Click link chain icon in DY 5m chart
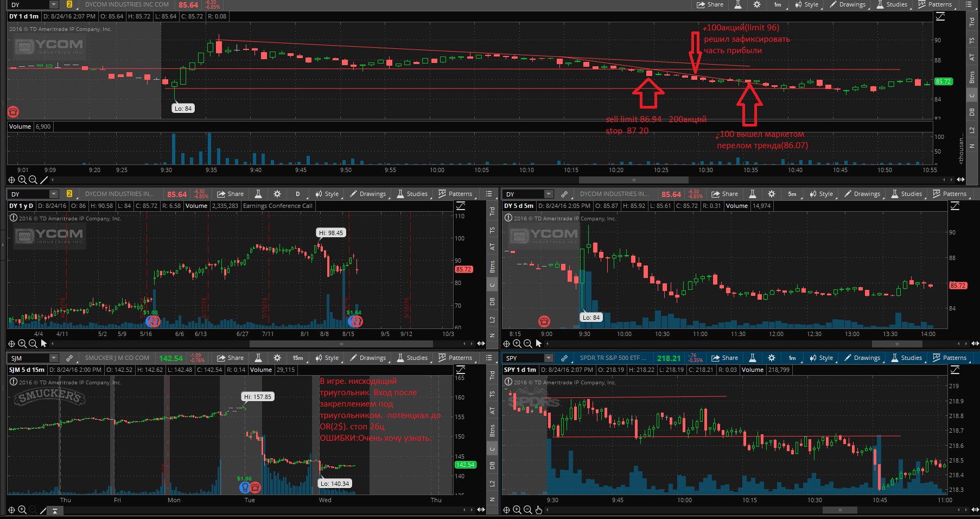 (564, 194)
